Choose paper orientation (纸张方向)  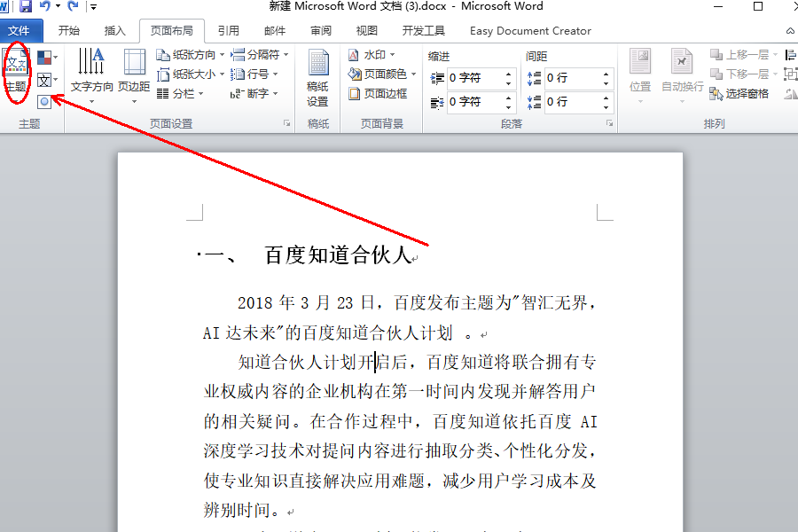tap(191, 54)
